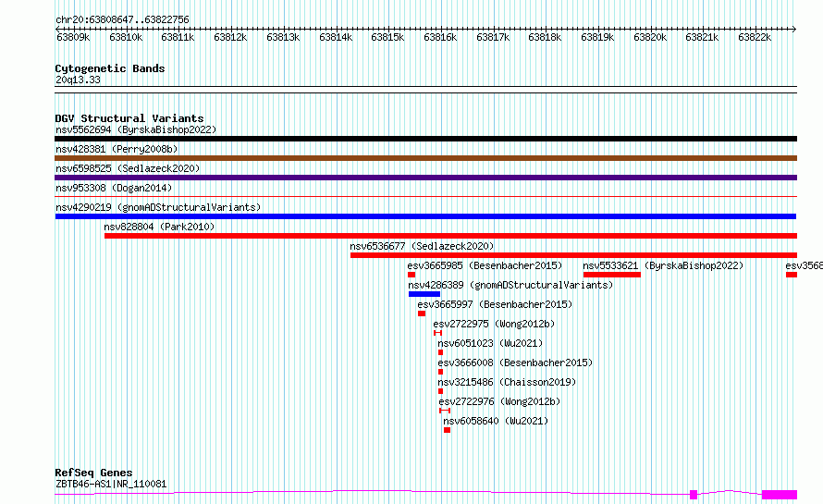Click the 63818k ruler tick label
823x504 pixels.
coord(545,37)
